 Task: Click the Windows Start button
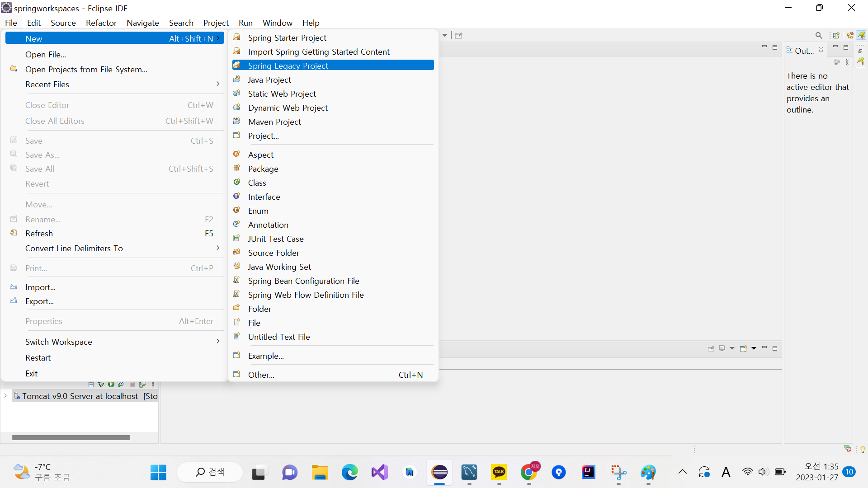[x=158, y=472]
